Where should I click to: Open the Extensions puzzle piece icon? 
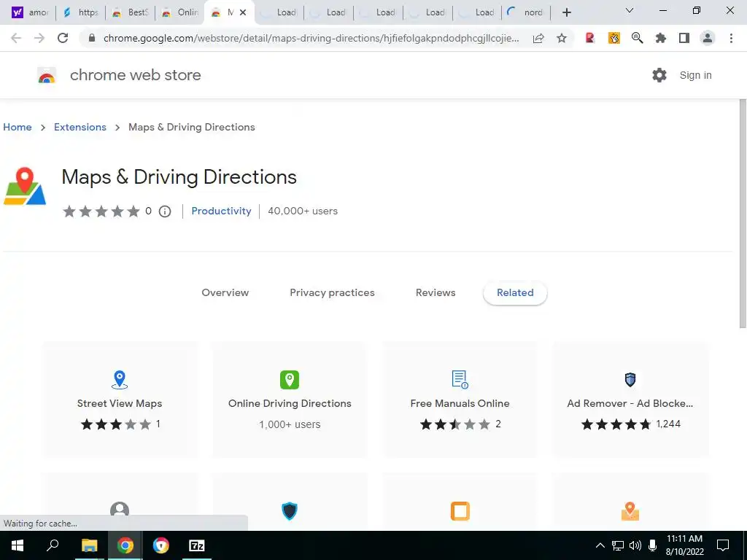coord(661,38)
